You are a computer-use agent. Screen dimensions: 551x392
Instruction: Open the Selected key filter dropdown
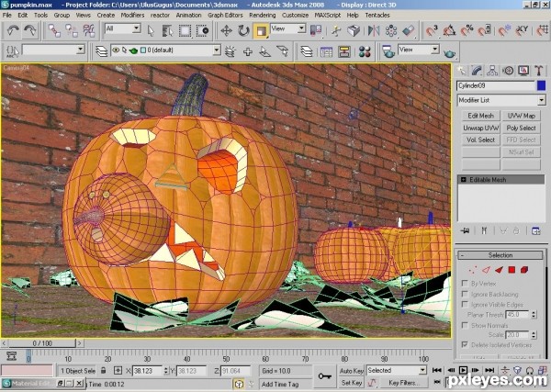(x=422, y=370)
